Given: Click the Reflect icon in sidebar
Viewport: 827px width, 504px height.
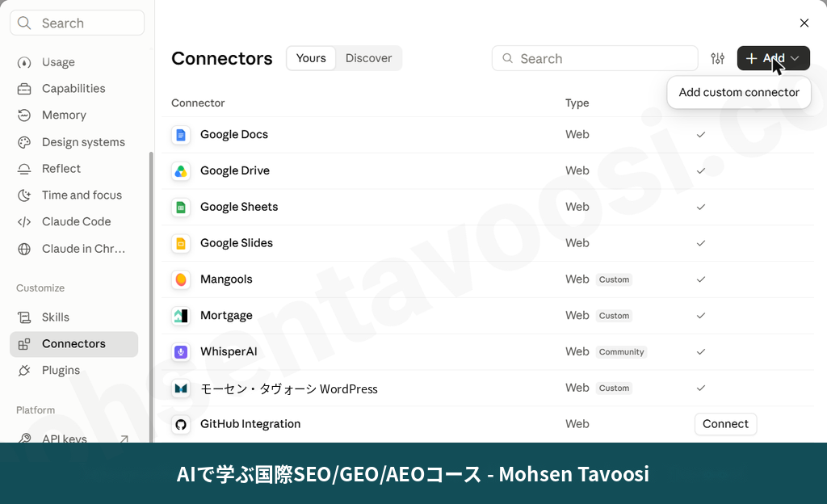Looking at the screenshot, I should pyautogui.click(x=24, y=169).
